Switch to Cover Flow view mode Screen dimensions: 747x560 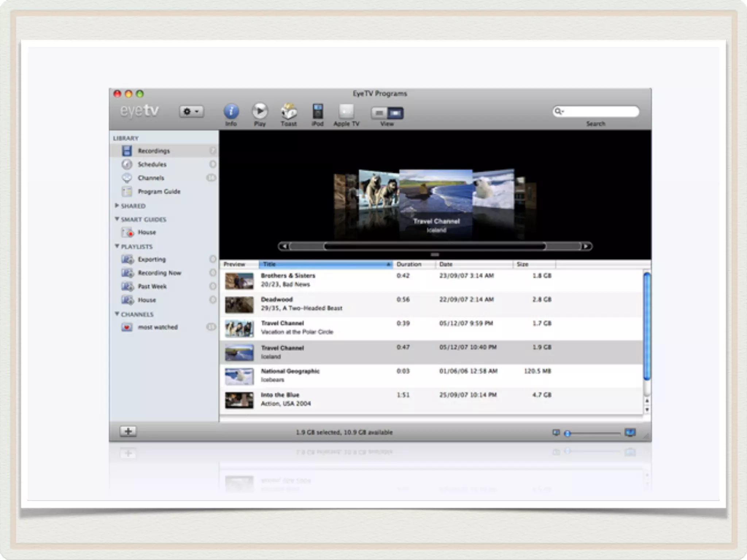coord(395,113)
